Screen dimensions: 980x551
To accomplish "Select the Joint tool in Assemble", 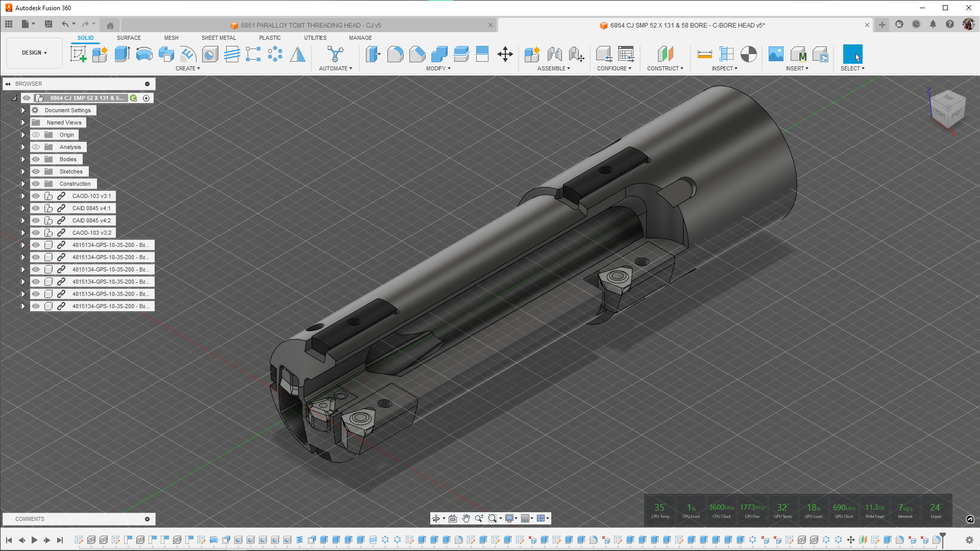I will 554,54.
